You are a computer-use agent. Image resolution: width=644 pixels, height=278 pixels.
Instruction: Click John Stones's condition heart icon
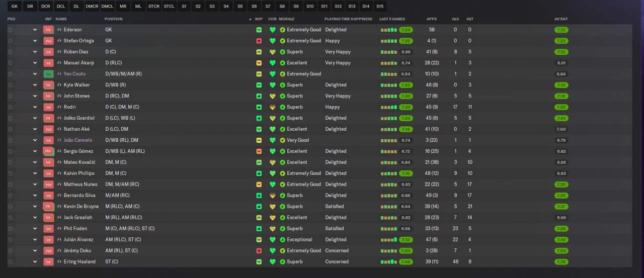[273, 96]
